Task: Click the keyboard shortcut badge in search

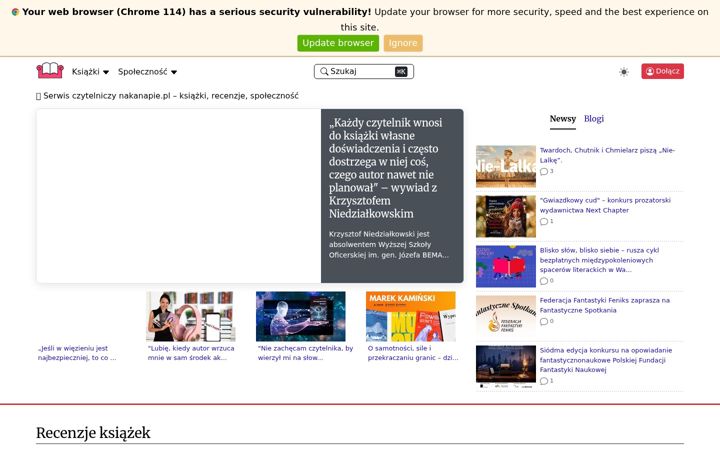Action: click(x=401, y=71)
